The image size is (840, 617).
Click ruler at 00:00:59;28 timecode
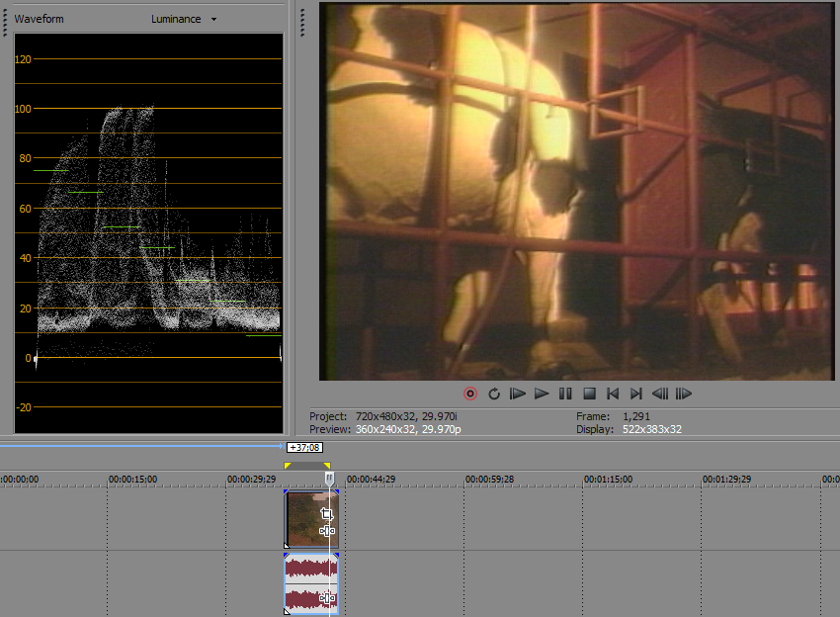coord(489,479)
